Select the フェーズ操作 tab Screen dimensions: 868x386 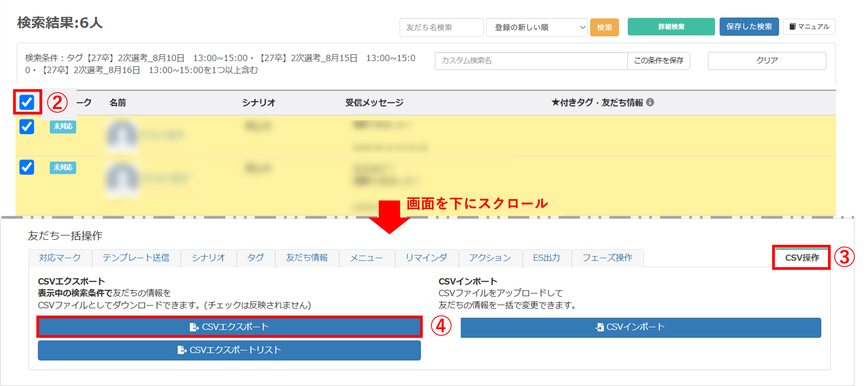point(607,258)
